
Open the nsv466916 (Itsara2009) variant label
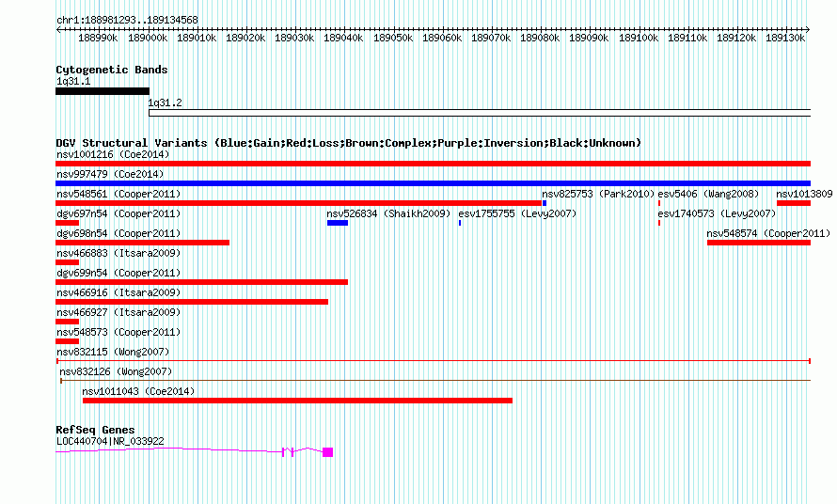coord(118,292)
